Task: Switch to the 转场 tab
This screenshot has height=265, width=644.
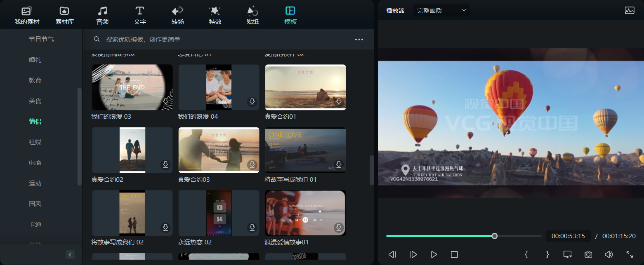Action: pyautogui.click(x=177, y=16)
